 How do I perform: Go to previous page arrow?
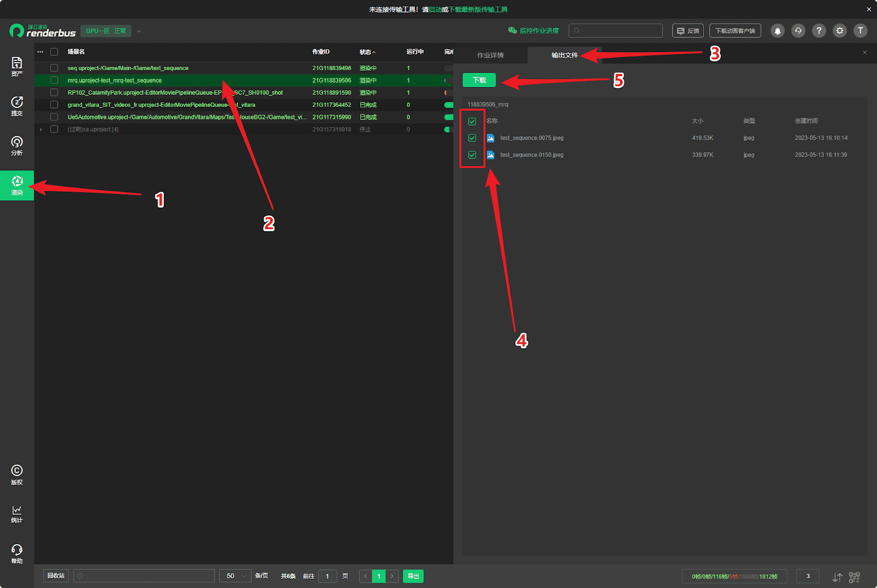tap(366, 576)
